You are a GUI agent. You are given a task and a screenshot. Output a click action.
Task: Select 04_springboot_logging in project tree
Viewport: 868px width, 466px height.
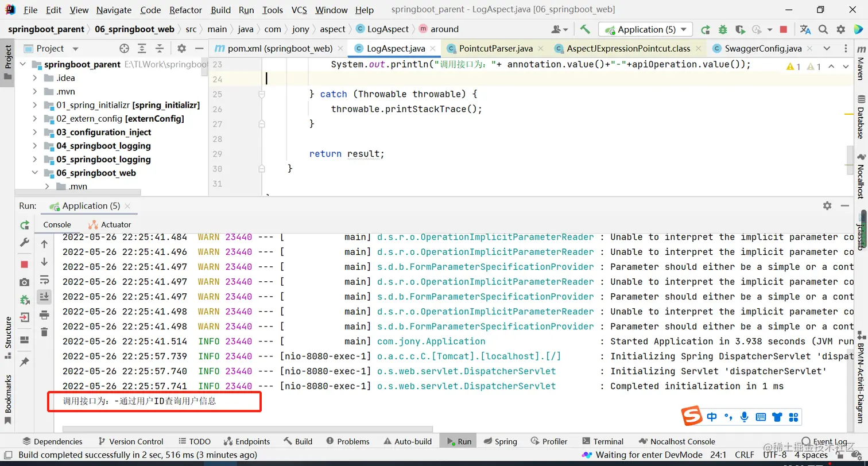pos(103,146)
